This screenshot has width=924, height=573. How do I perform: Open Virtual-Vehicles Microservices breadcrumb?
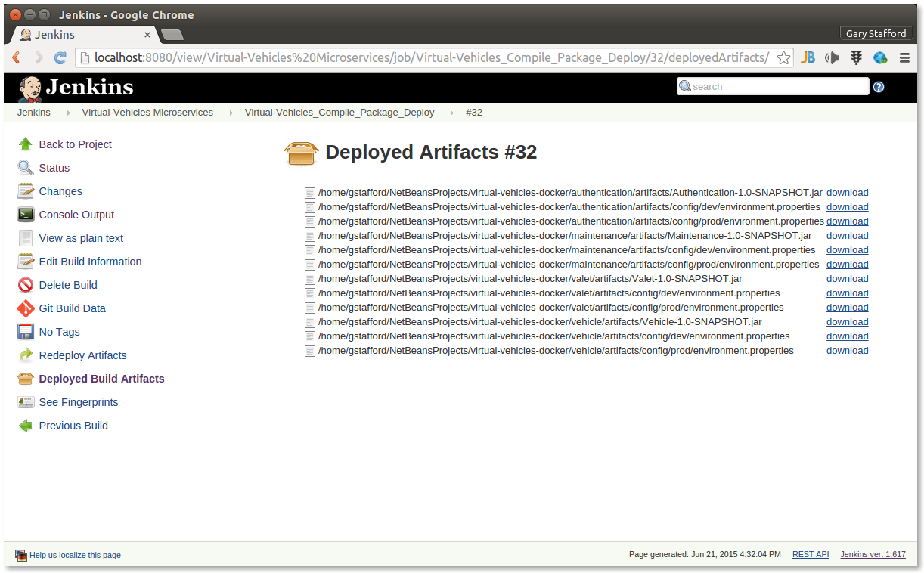(x=147, y=113)
